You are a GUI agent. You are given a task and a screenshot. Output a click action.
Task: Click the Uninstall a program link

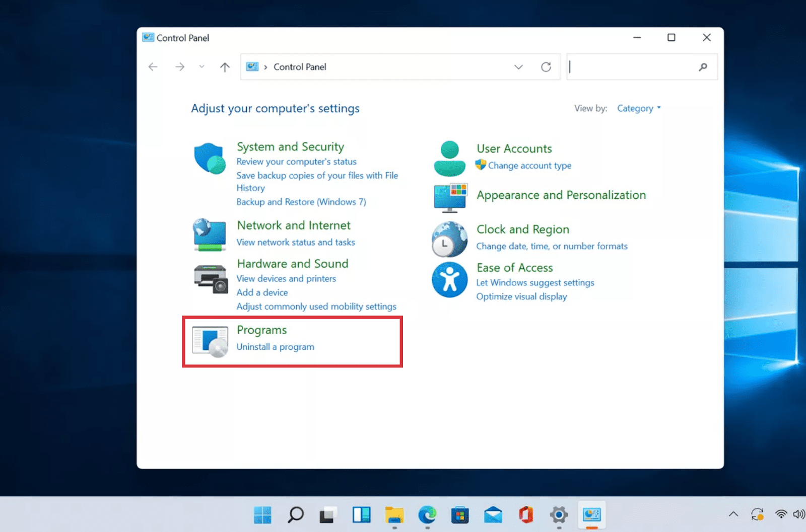click(275, 347)
